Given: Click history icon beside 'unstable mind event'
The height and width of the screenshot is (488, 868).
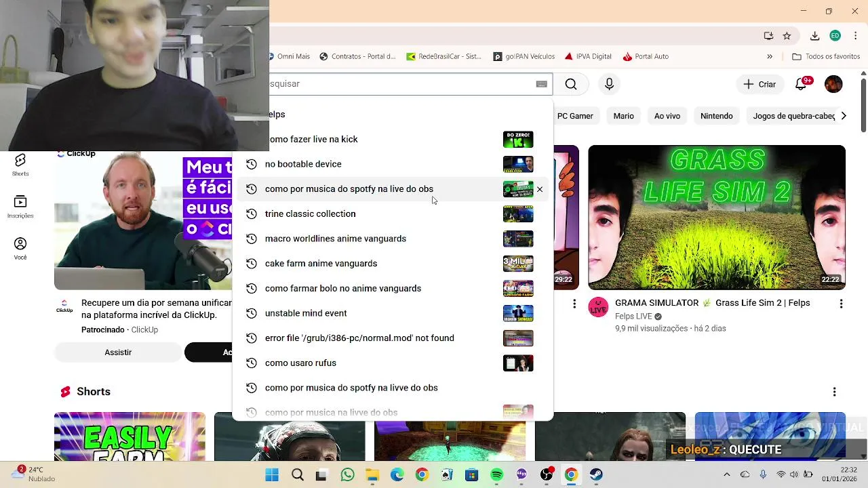Looking at the screenshot, I should 251,313.
